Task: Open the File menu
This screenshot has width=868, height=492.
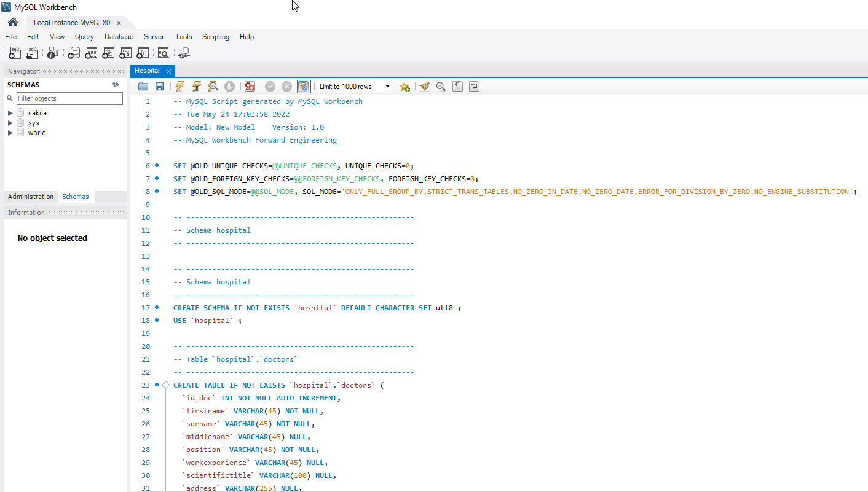Action: 11,37
